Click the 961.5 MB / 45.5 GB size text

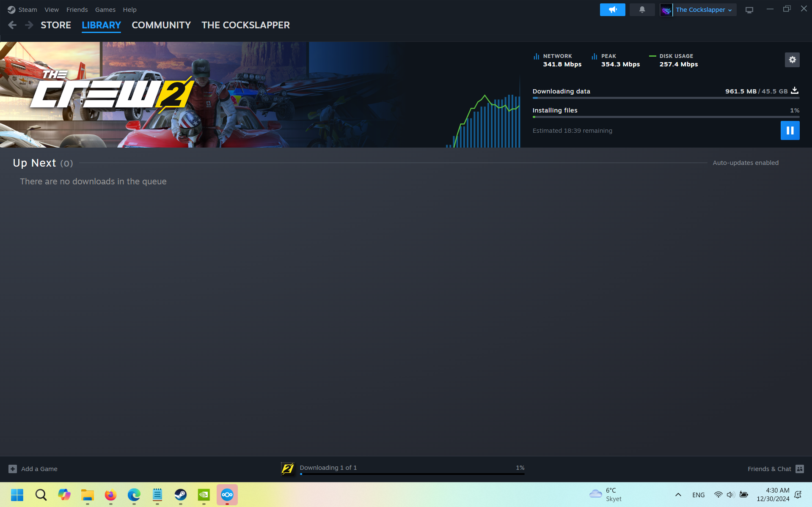756,91
